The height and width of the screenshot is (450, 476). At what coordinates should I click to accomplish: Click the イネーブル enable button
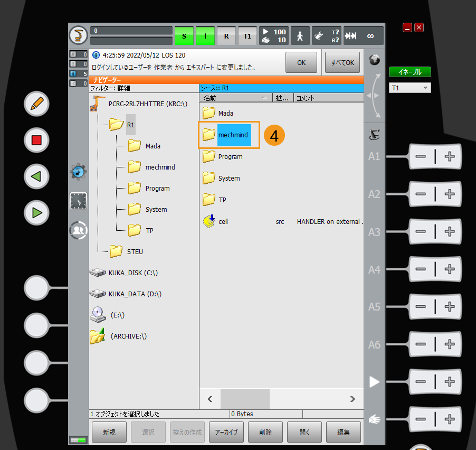410,72
